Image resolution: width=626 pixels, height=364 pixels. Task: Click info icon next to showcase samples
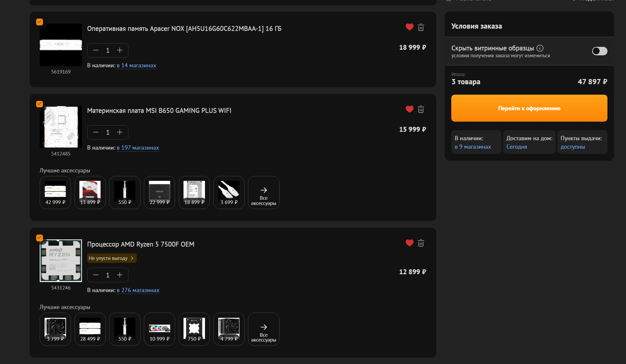pyautogui.click(x=540, y=48)
